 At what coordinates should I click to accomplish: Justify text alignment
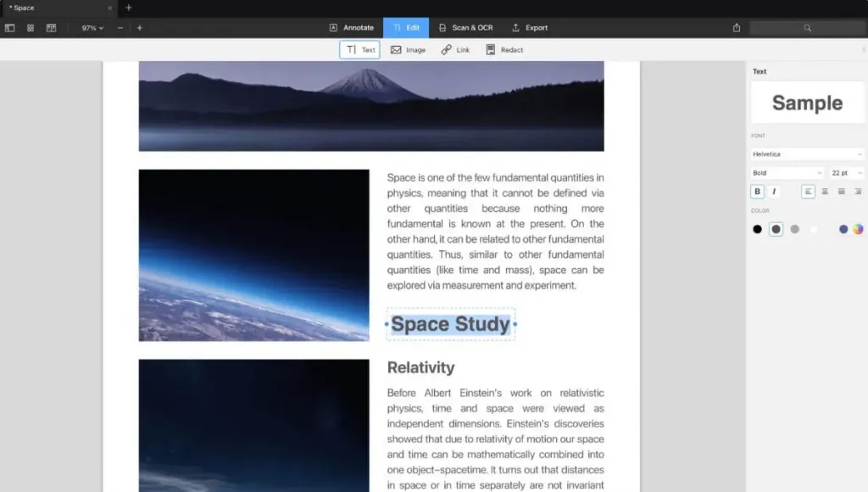842,192
